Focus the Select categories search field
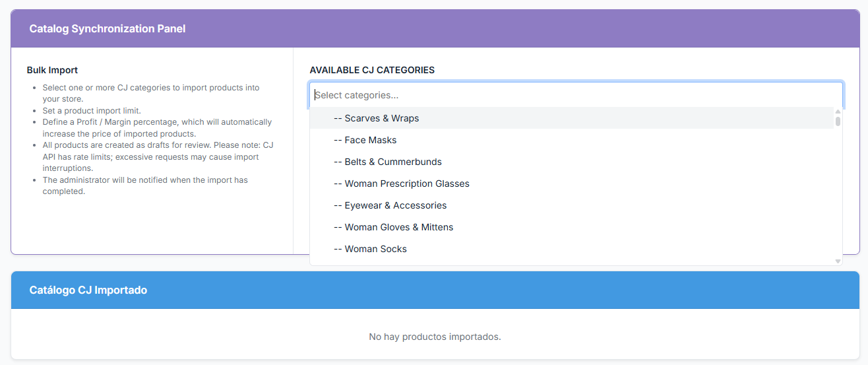The height and width of the screenshot is (365, 868). pyautogui.click(x=575, y=95)
